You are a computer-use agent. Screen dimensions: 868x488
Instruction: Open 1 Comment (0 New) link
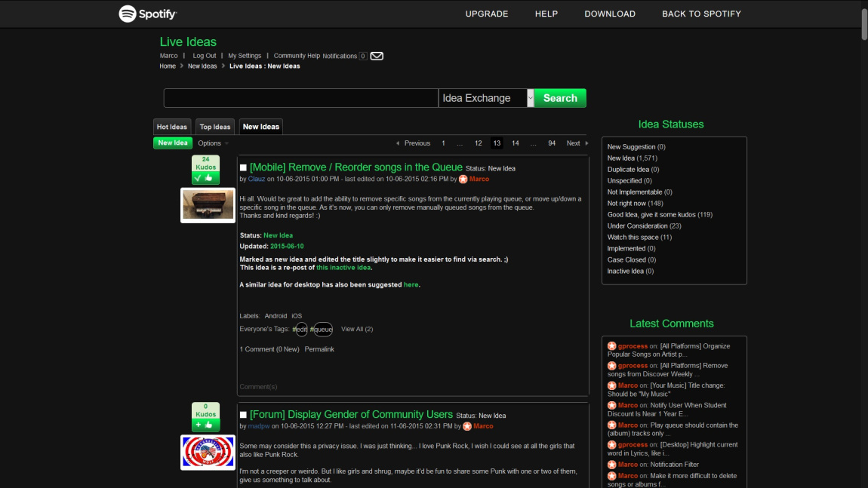pos(269,349)
